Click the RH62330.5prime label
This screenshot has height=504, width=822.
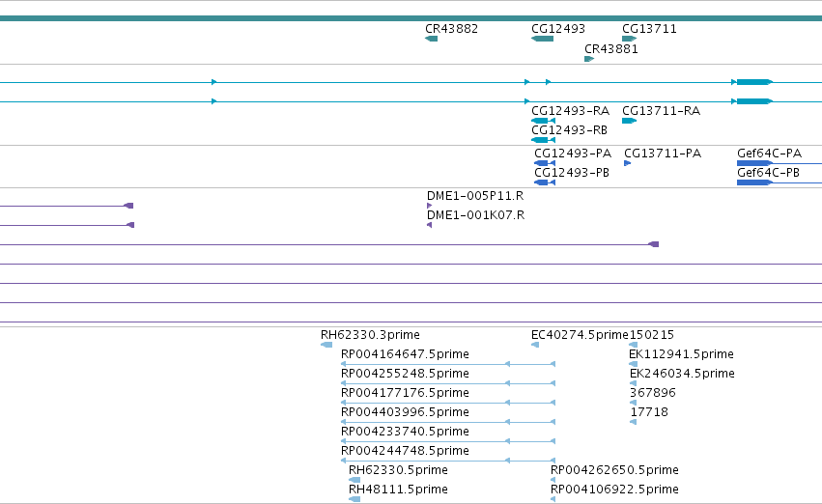tap(398, 470)
